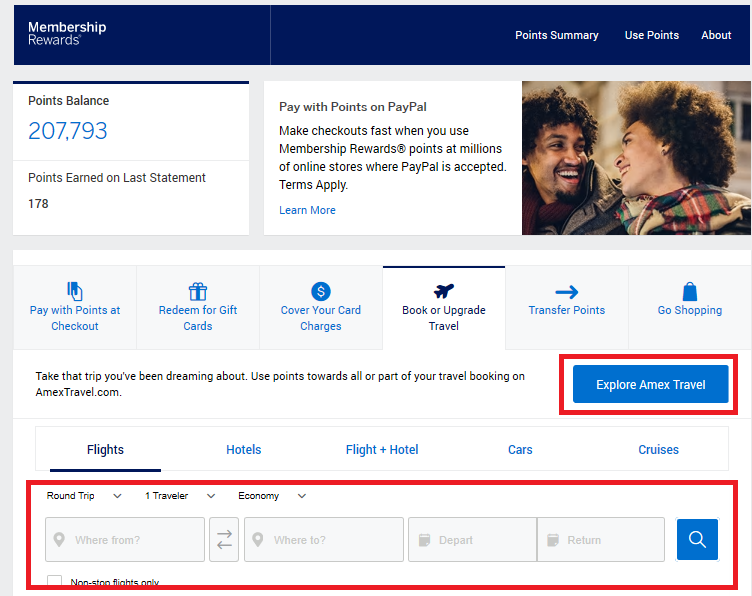The height and width of the screenshot is (596, 752).
Task: Click the magnifier search flights button
Action: tap(697, 539)
